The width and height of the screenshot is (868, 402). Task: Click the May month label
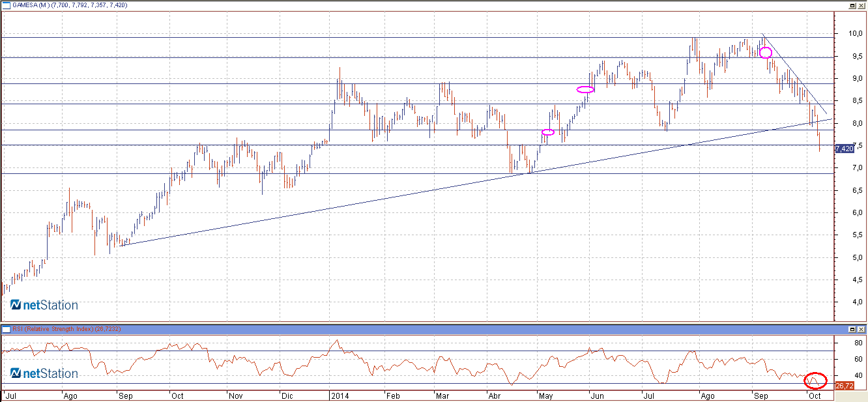point(546,395)
